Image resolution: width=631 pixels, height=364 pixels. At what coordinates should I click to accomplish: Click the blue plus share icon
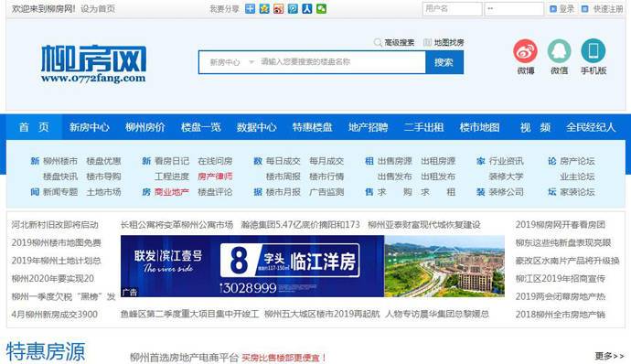[250, 8]
